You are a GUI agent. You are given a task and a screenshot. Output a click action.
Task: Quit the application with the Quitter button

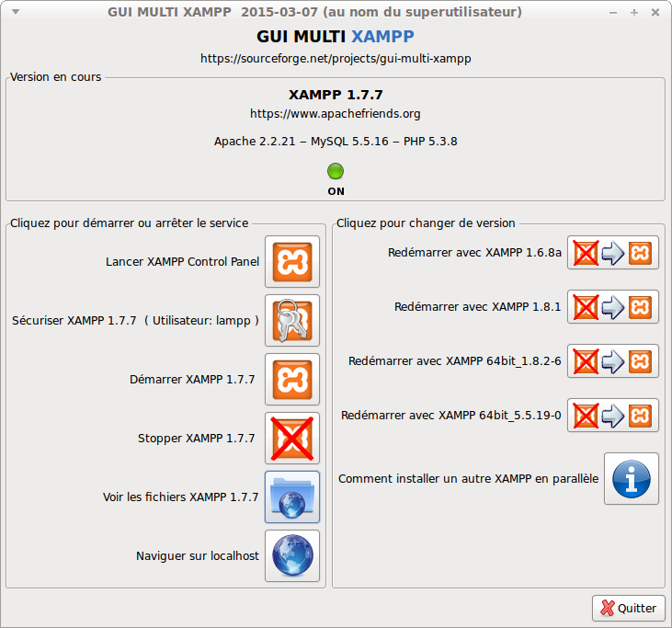coord(629,608)
